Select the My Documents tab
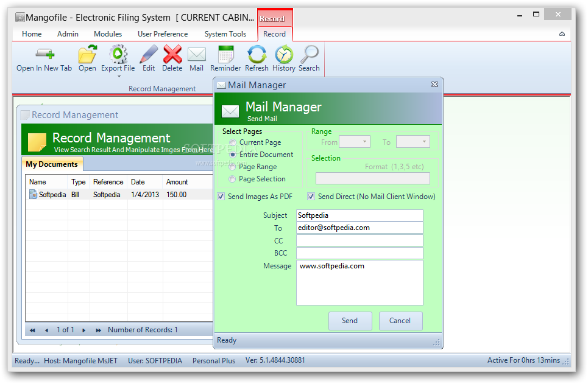Image resolution: width=588 pixels, height=384 pixels. point(52,164)
